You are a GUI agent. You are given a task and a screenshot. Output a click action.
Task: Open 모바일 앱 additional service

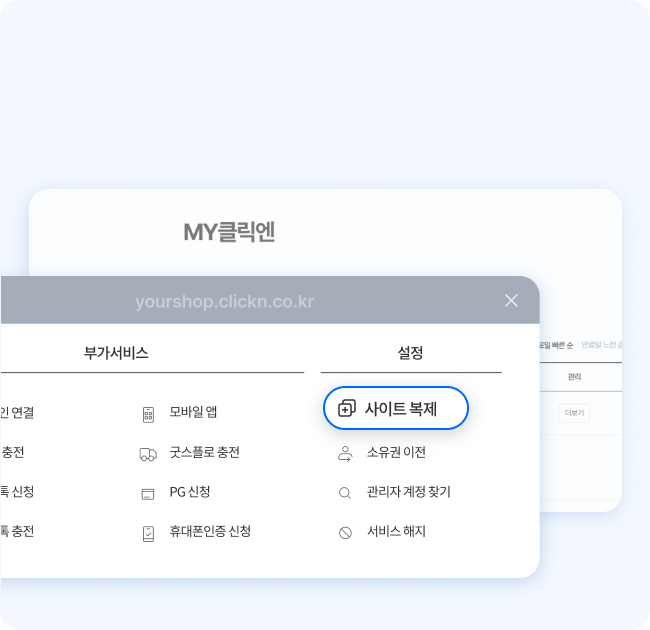[193, 412]
